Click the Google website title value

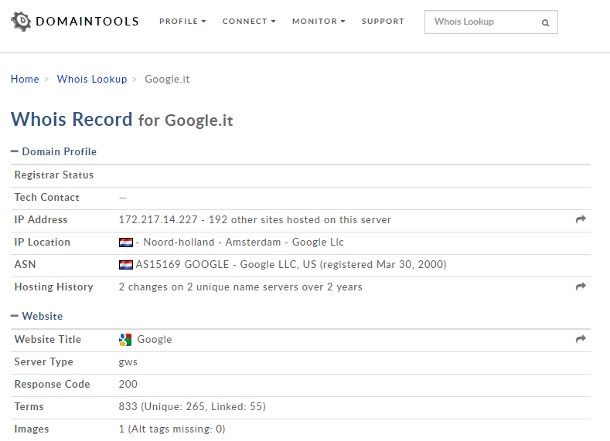(154, 340)
